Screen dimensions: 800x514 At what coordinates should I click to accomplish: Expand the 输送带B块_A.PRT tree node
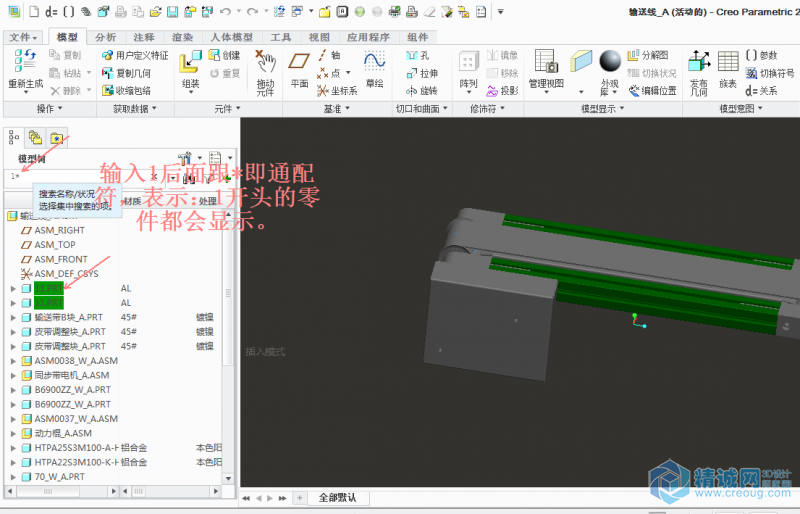[x=13, y=317]
